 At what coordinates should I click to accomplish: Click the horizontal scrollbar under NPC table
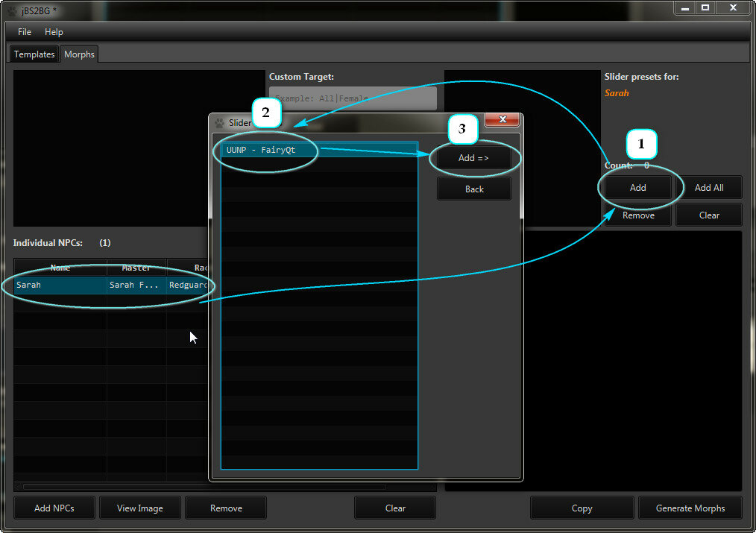click(x=204, y=486)
